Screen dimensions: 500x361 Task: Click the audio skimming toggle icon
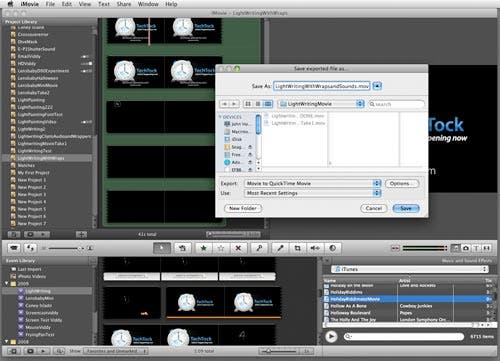395,248
